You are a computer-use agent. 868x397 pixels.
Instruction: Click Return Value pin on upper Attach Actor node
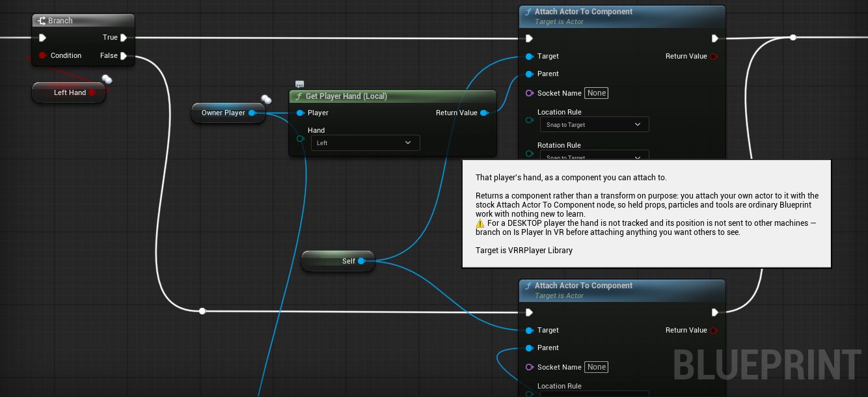click(x=714, y=57)
